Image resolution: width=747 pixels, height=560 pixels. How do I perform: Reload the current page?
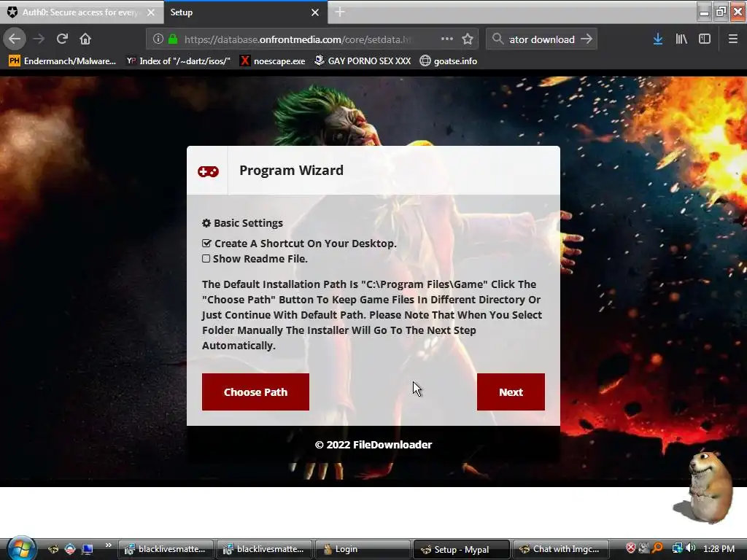[62, 39]
